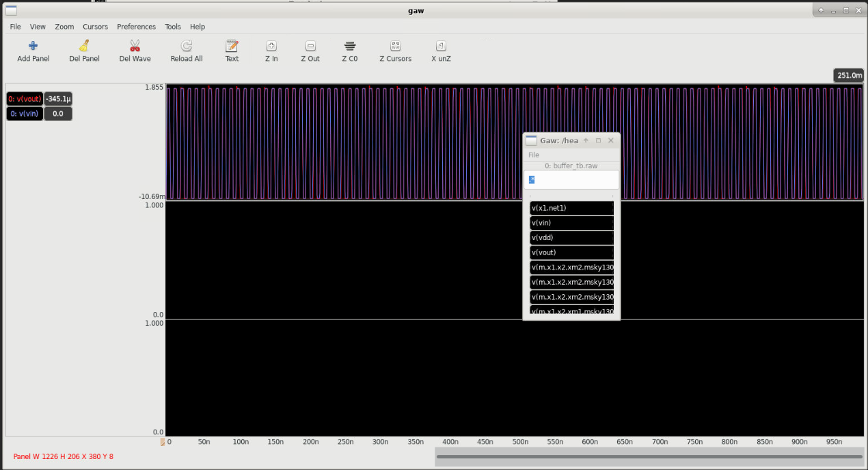This screenshot has width=868, height=470.
Task: Click the gaw window always-on-top arrow button
Action: 821,10
